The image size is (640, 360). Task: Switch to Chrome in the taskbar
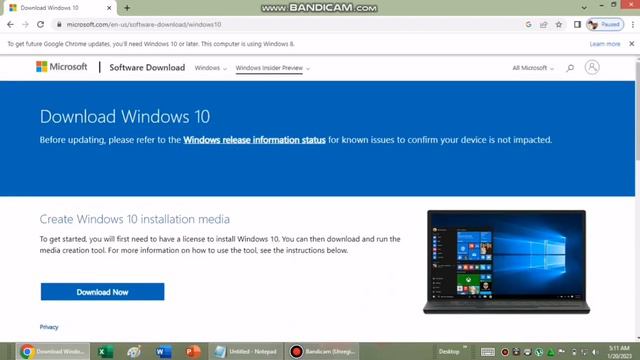(x=53, y=351)
